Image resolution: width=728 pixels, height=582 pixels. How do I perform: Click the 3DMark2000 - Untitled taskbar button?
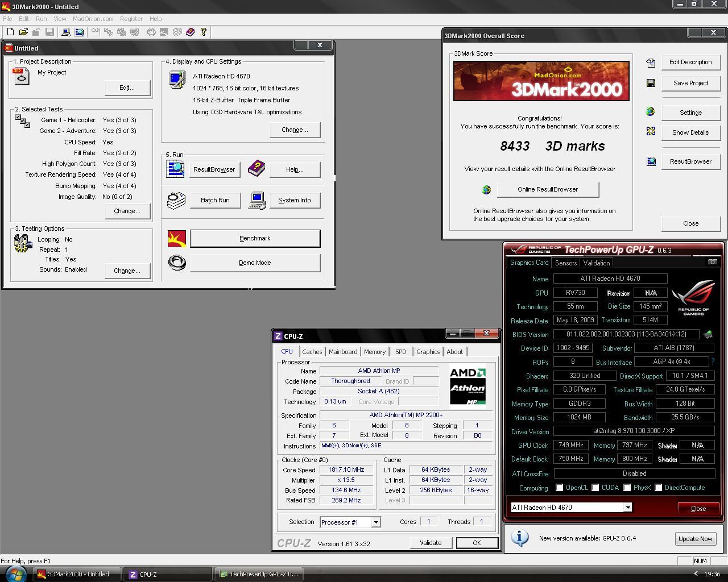[77, 574]
